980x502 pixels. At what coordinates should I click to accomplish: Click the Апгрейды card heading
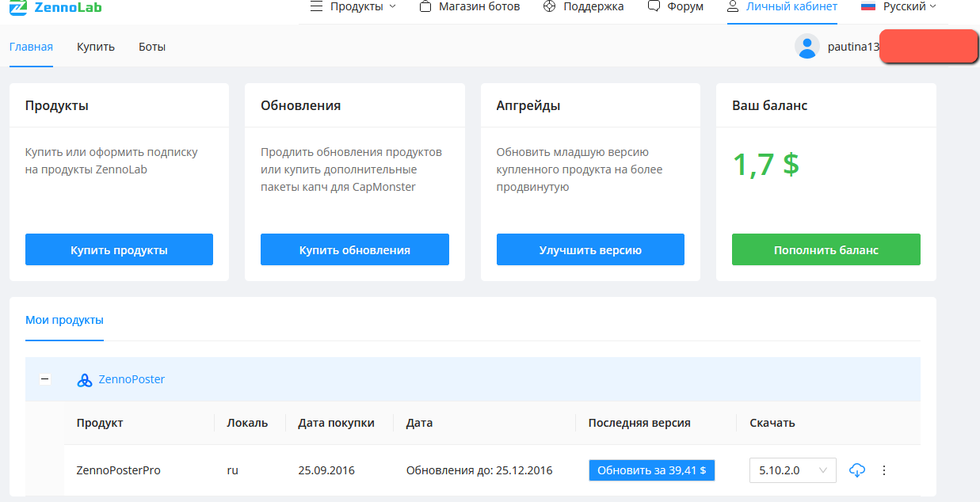pos(528,105)
